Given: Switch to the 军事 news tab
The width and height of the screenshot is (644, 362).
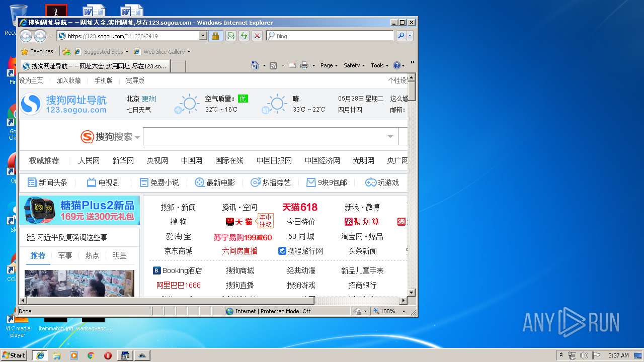Looking at the screenshot, I should [65, 255].
